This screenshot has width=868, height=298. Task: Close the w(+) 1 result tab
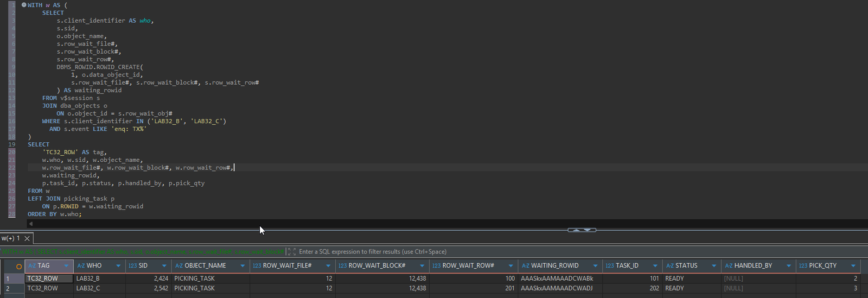click(x=27, y=238)
